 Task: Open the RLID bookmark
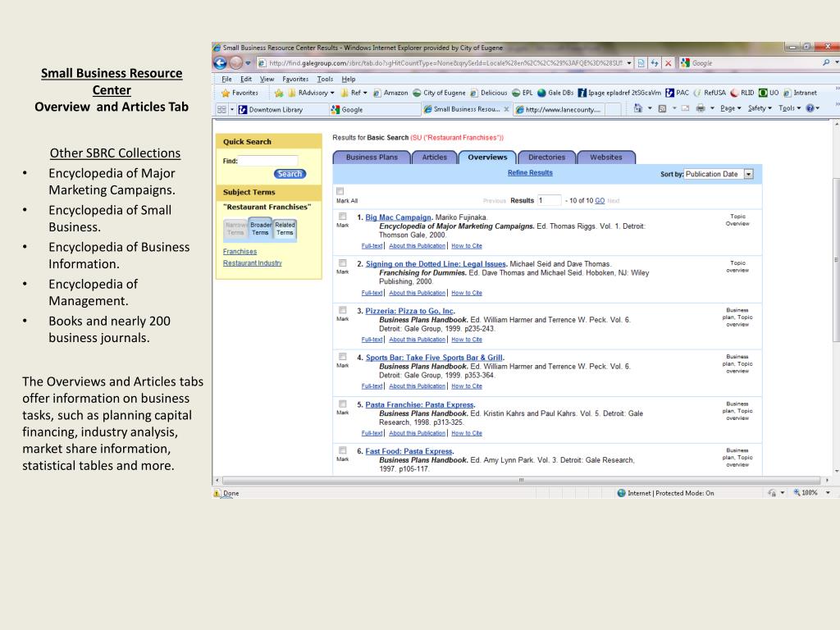(742, 93)
